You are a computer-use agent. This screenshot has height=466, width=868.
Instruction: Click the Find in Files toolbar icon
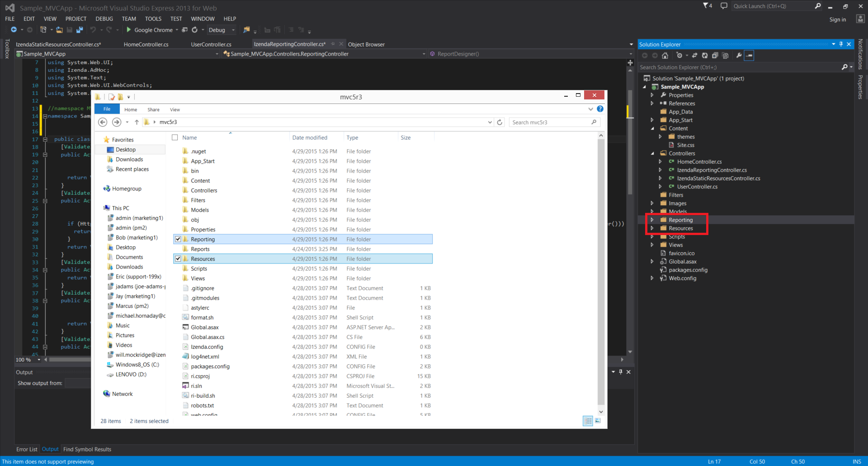point(246,30)
